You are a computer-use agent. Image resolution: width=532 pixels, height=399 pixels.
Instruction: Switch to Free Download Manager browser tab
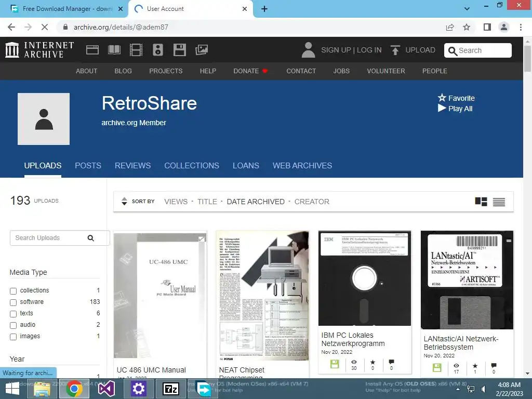click(x=64, y=9)
